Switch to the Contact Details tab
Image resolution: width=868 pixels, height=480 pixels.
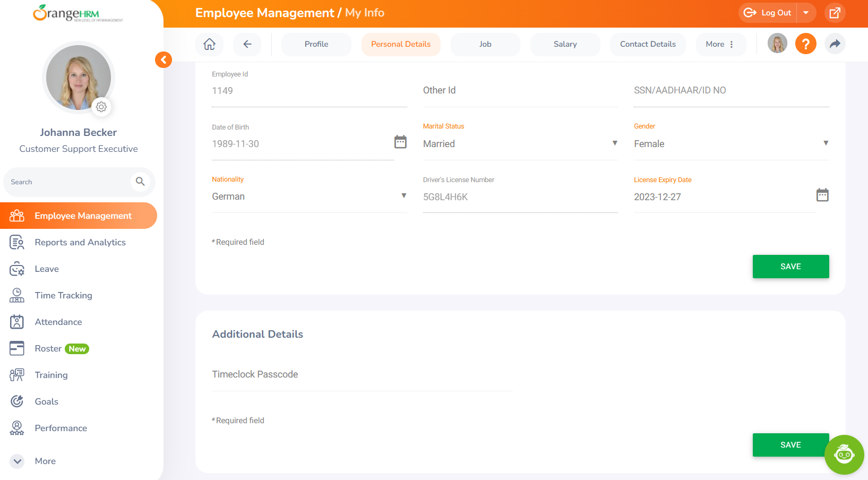click(648, 44)
